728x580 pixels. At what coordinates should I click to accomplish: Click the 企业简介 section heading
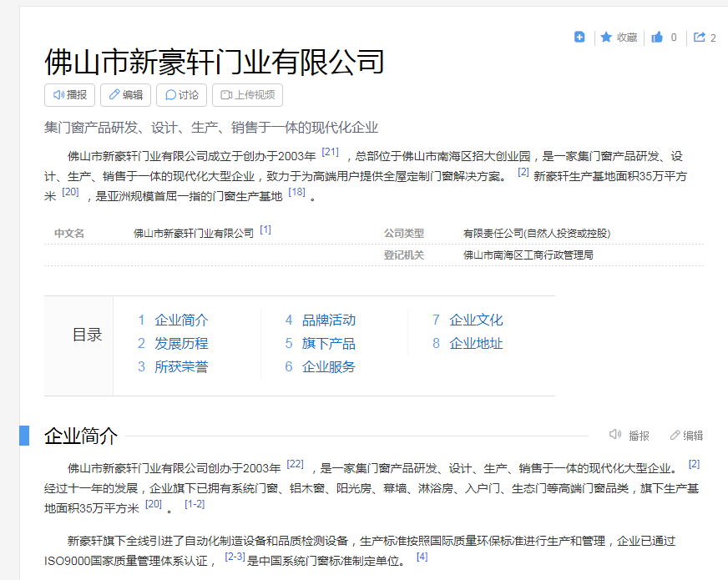(80, 436)
